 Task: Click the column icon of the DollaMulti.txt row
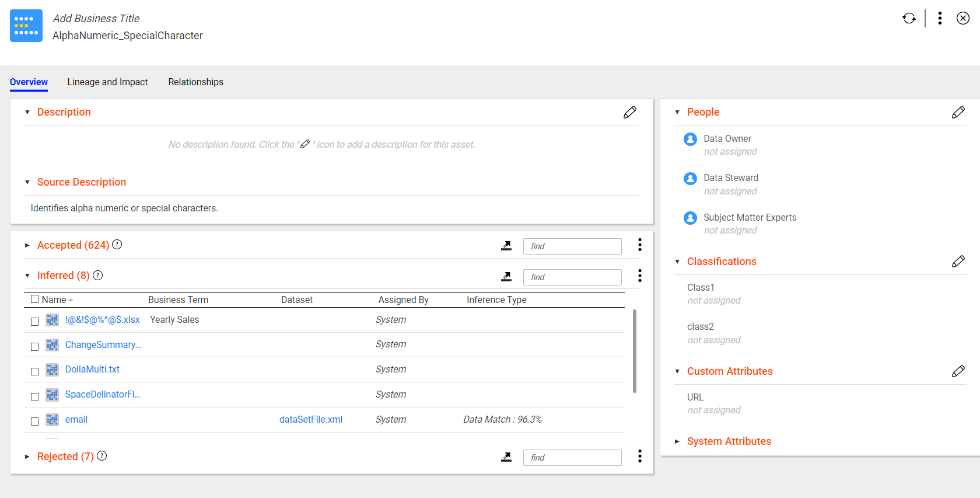click(52, 370)
